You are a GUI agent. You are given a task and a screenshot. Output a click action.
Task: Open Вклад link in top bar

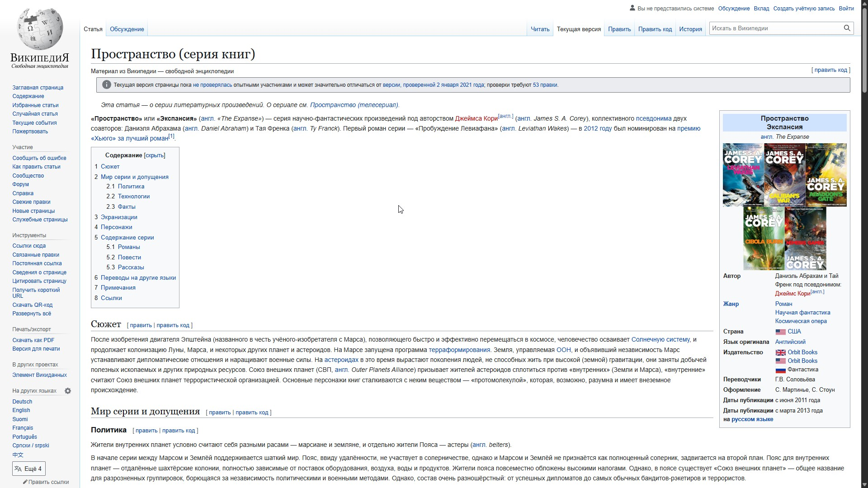[761, 9]
